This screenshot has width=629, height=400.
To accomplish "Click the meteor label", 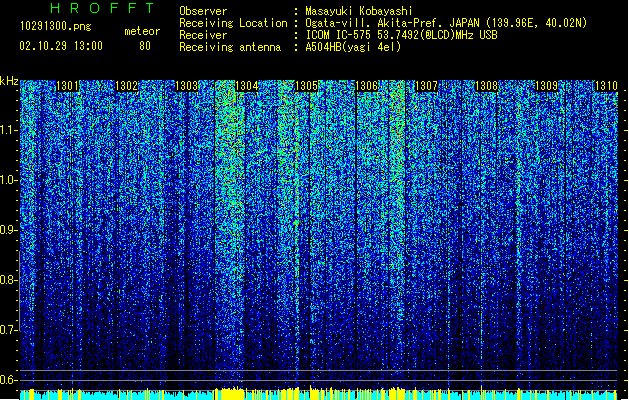I will point(142,31).
